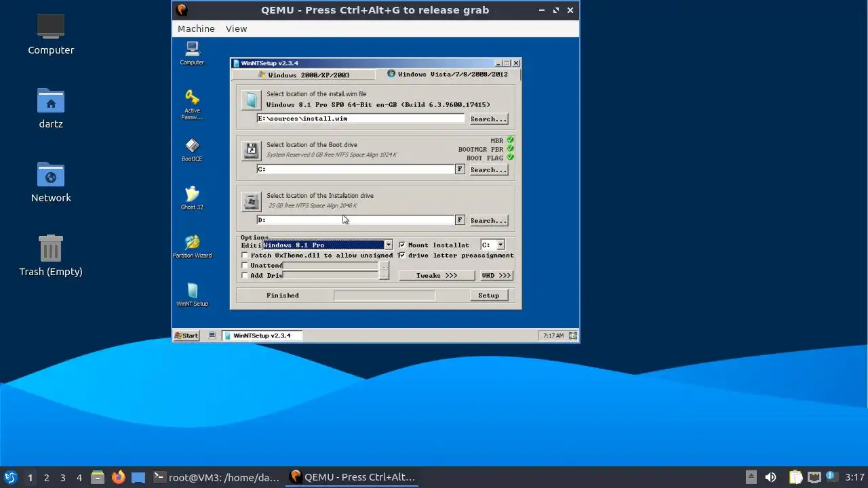Open the C: mount drive letter dropdown
868x488 pixels.
(x=500, y=245)
